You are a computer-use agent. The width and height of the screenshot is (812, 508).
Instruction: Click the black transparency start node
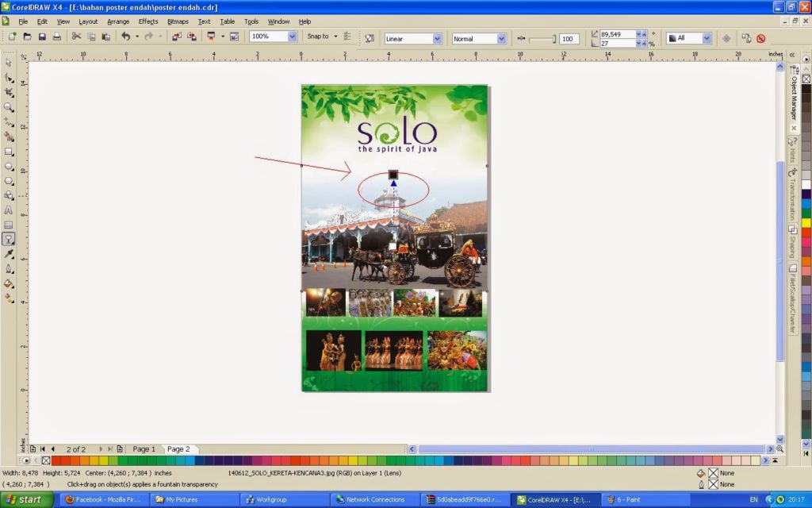(x=393, y=175)
